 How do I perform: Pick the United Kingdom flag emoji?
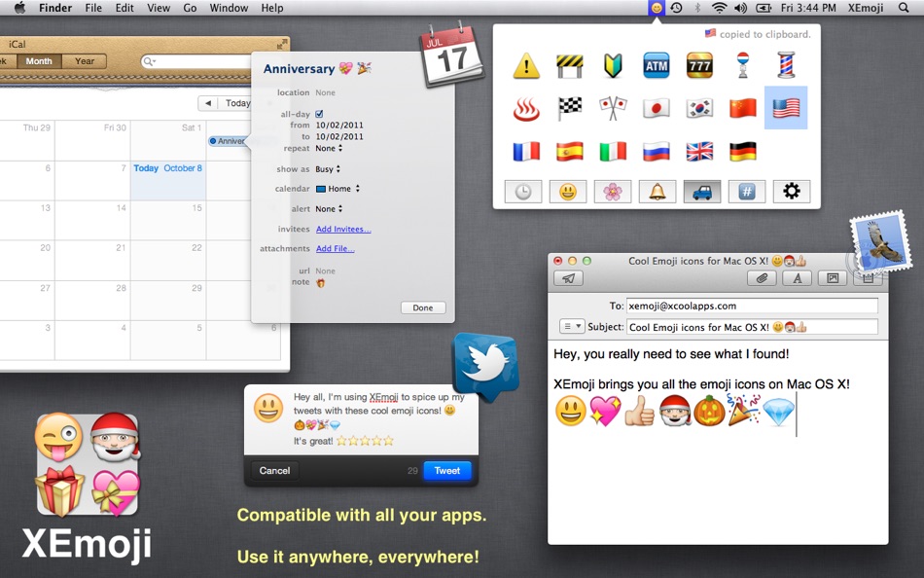[699, 152]
